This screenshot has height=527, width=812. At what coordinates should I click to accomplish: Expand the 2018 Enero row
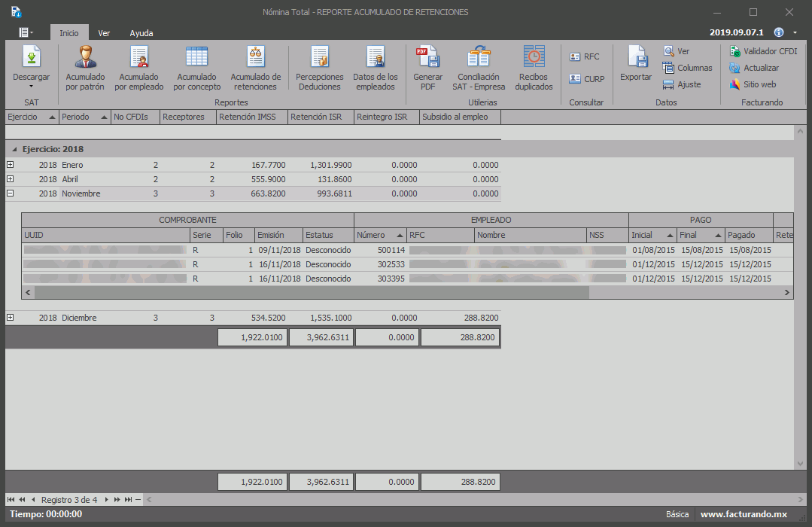point(11,165)
